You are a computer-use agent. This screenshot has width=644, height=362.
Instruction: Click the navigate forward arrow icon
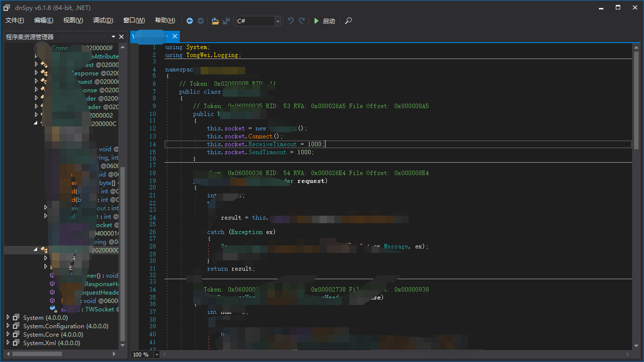(x=201, y=21)
